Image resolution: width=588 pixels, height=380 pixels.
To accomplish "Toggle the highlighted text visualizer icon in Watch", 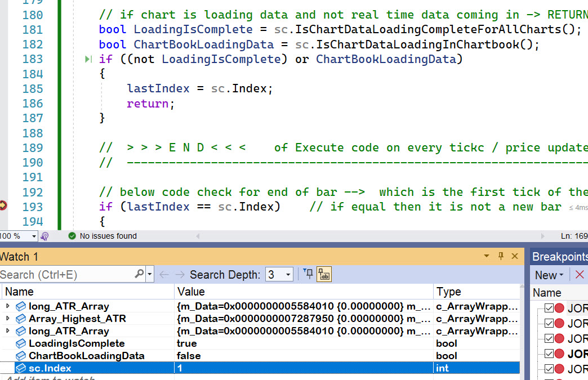I will click(x=324, y=274).
